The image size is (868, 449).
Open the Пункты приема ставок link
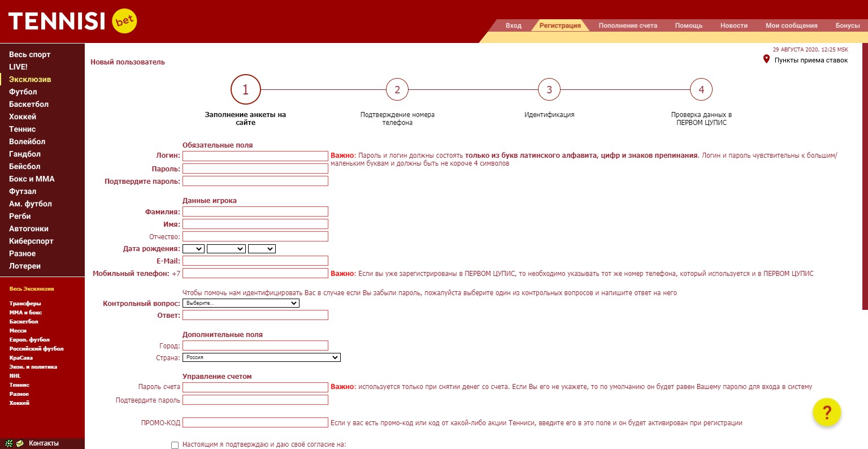coord(811,61)
